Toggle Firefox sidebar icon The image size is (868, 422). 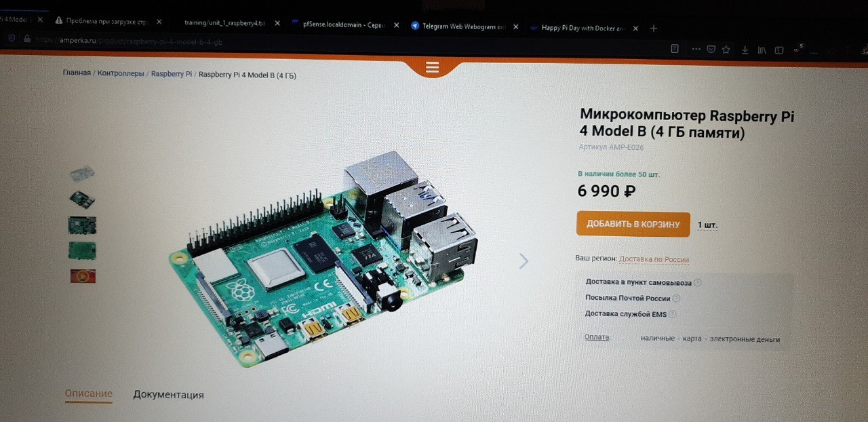(x=779, y=50)
